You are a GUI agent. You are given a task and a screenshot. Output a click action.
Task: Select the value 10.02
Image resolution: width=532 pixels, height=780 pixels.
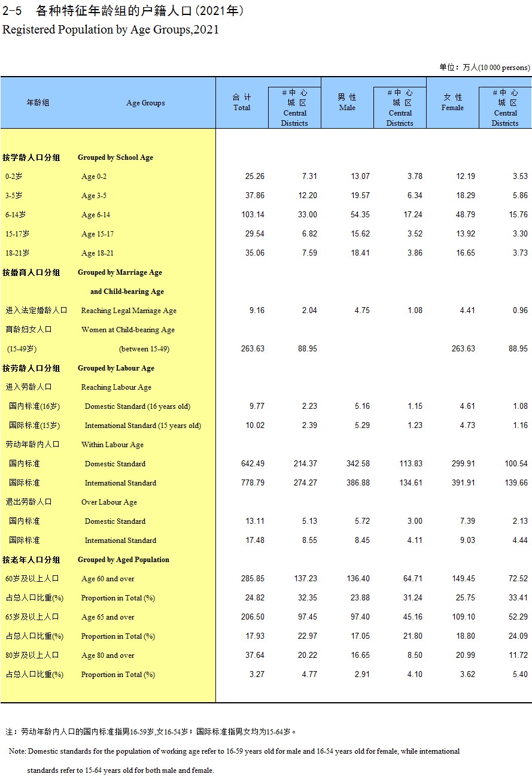[x=255, y=426]
